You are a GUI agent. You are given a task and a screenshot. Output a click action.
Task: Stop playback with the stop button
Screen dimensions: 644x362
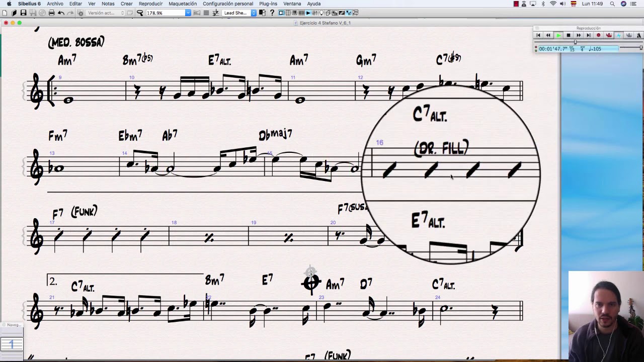[569, 35]
